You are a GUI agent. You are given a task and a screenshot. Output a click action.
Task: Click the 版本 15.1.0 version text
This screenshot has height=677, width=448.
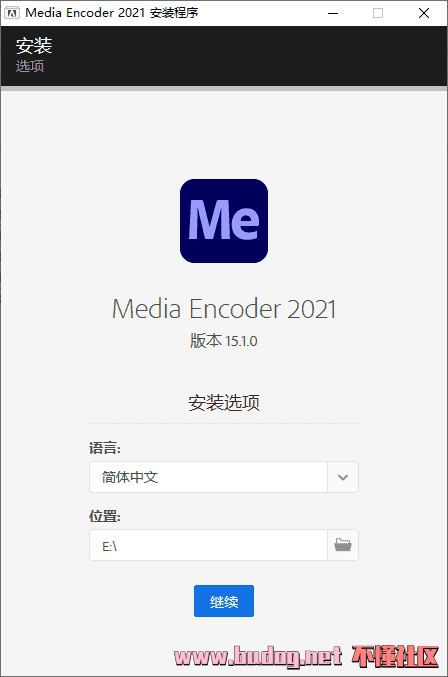pyautogui.click(x=224, y=341)
